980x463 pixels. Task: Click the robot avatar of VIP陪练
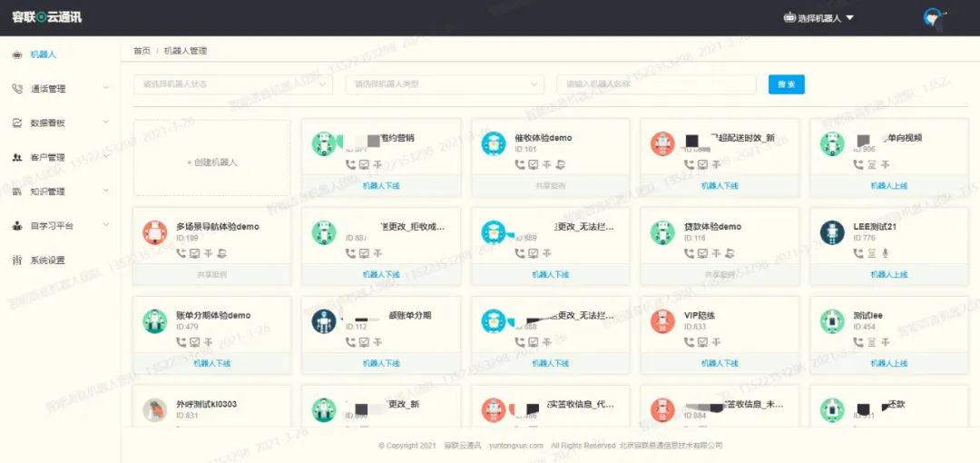662,321
